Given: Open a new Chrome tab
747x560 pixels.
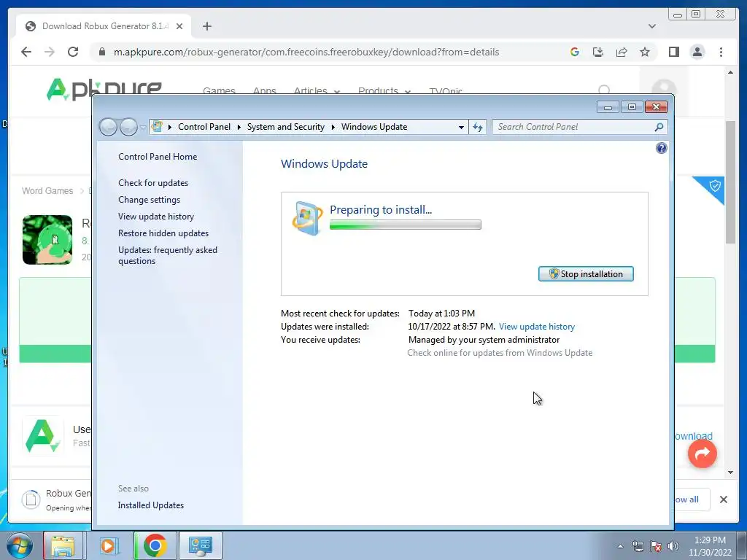Looking at the screenshot, I should (x=206, y=26).
